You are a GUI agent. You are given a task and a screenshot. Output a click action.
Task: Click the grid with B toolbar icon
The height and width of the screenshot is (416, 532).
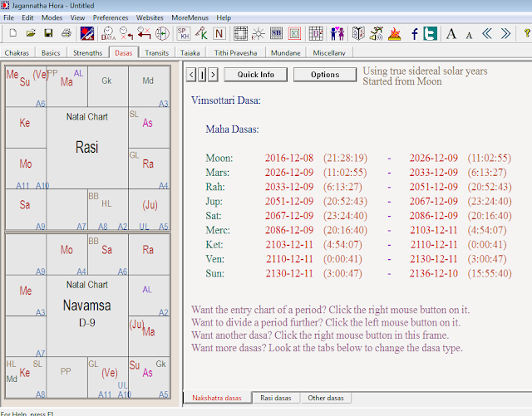[316, 33]
